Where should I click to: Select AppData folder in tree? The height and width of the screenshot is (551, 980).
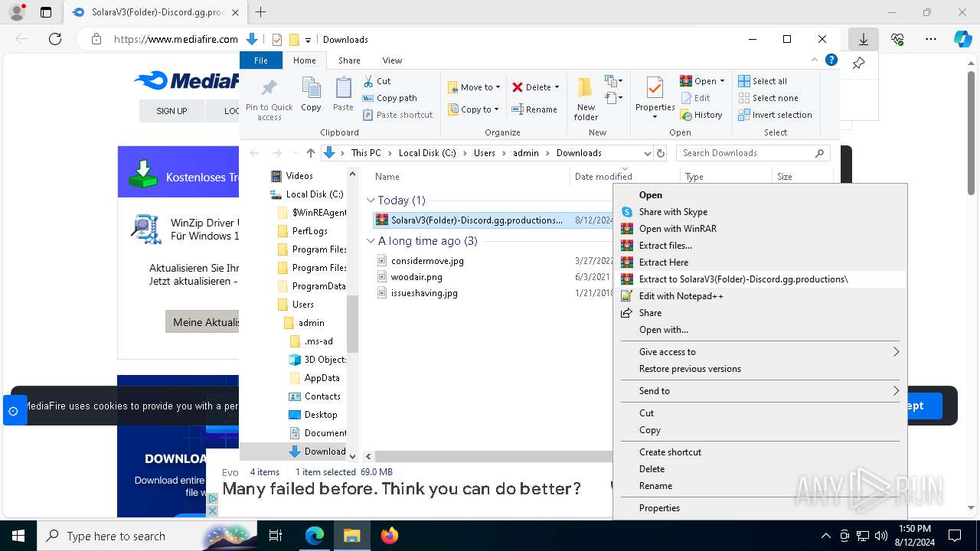322,378
